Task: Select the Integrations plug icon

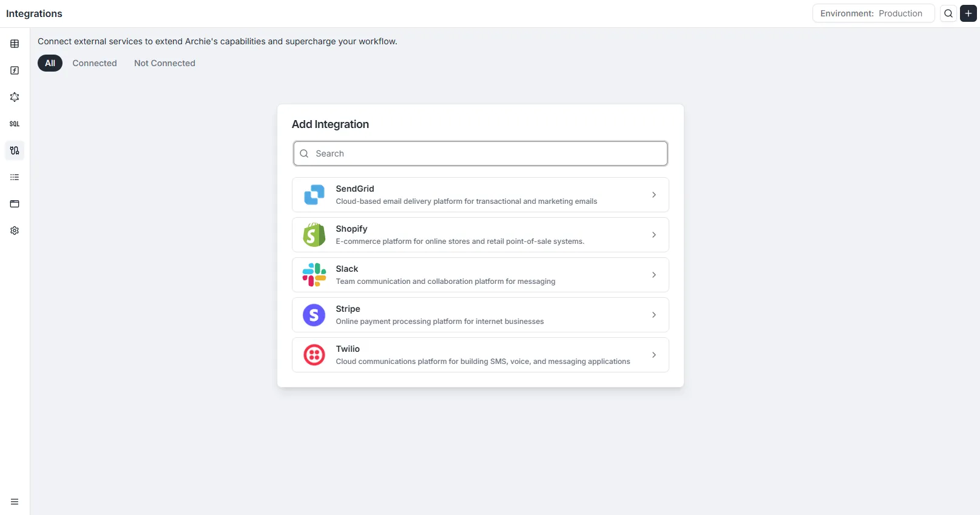Action: (x=14, y=150)
